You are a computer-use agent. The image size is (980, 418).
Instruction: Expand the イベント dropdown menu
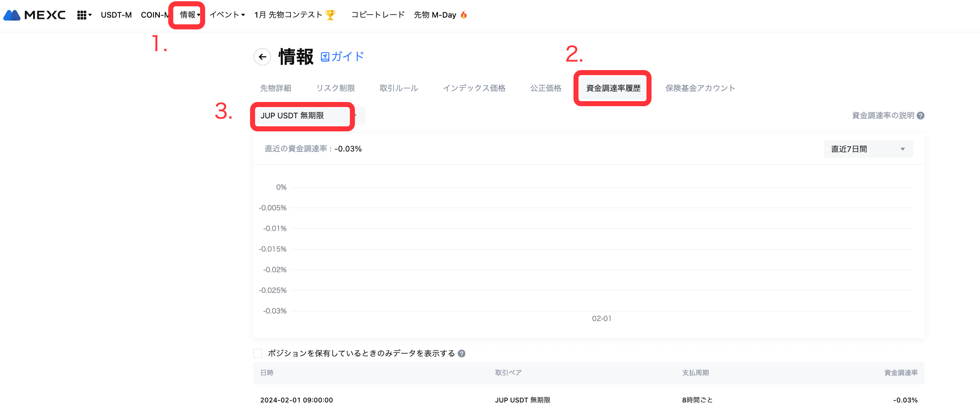pos(227,15)
